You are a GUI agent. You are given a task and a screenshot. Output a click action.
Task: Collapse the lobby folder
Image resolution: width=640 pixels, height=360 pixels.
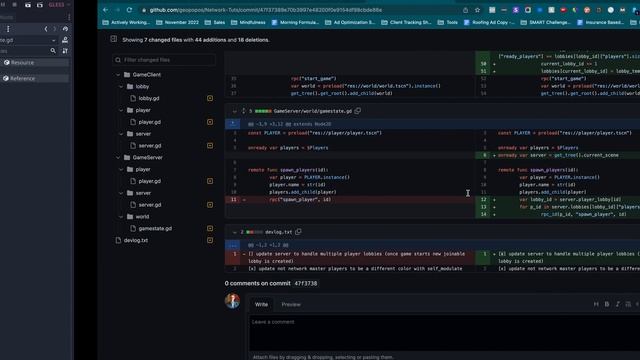(x=121, y=87)
